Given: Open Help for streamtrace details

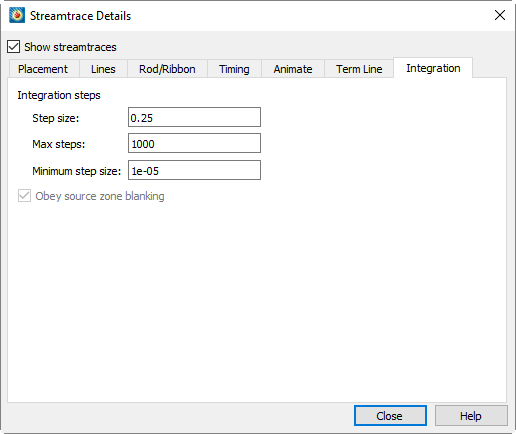Looking at the screenshot, I should coord(471,416).
